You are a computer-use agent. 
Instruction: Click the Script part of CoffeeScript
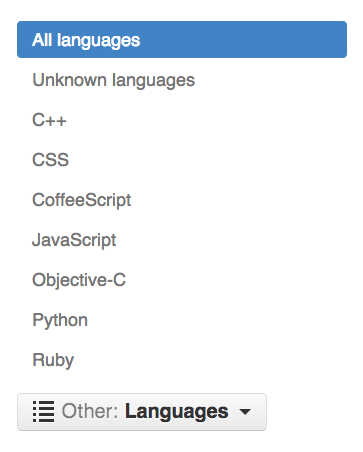pos(108,200)
